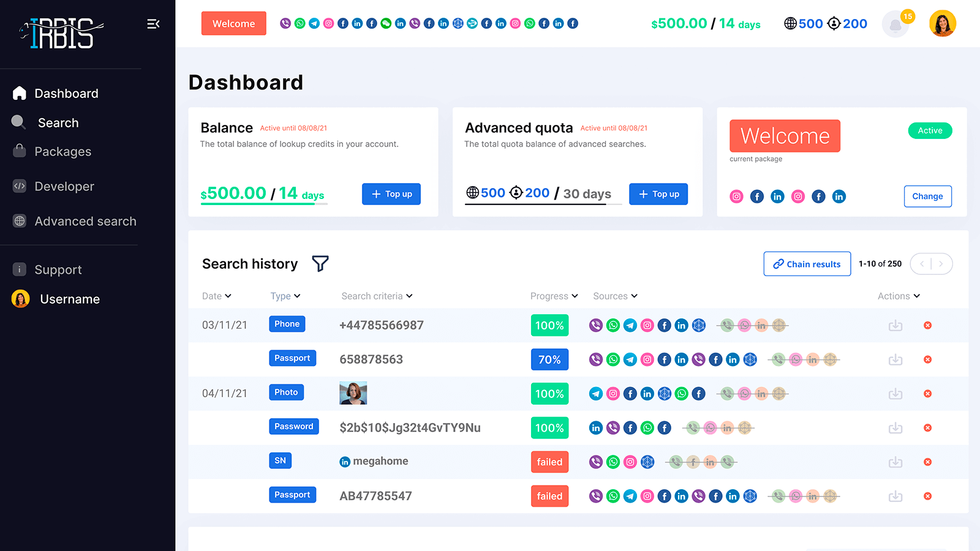Image resolution: width=980 pixels, height=551 pixels.
Task: Top up the Balance of lookup credits
Action: pyautogui.click(x=391, y=194)
